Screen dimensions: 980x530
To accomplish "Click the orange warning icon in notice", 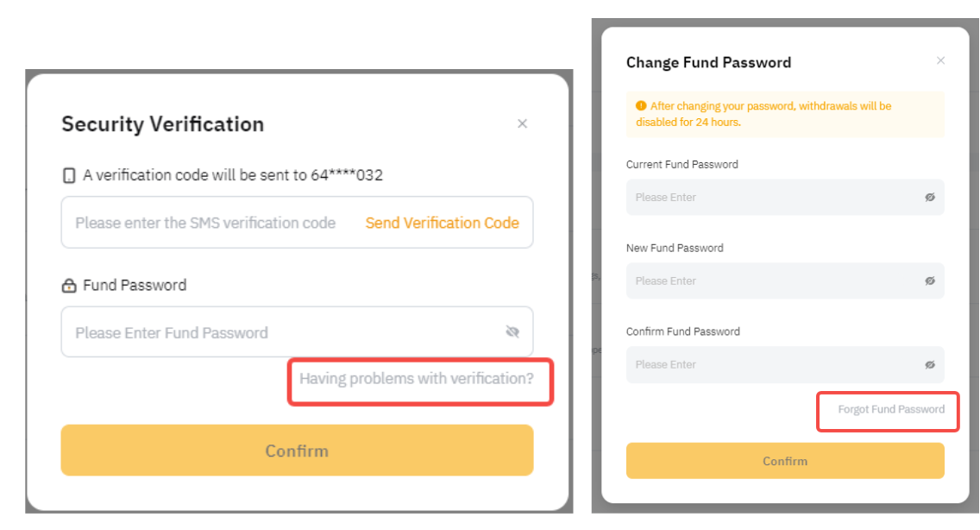I will tap(641, 106).
